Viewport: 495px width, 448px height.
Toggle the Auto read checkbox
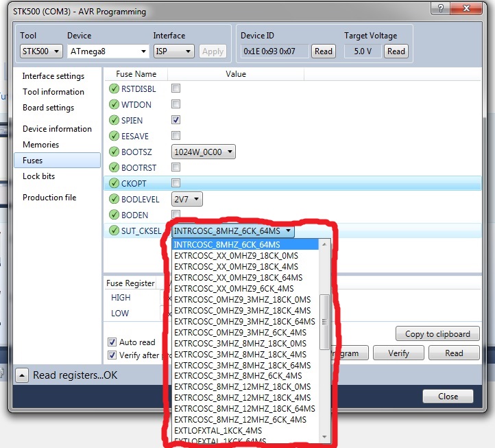[x=112, y=342]
